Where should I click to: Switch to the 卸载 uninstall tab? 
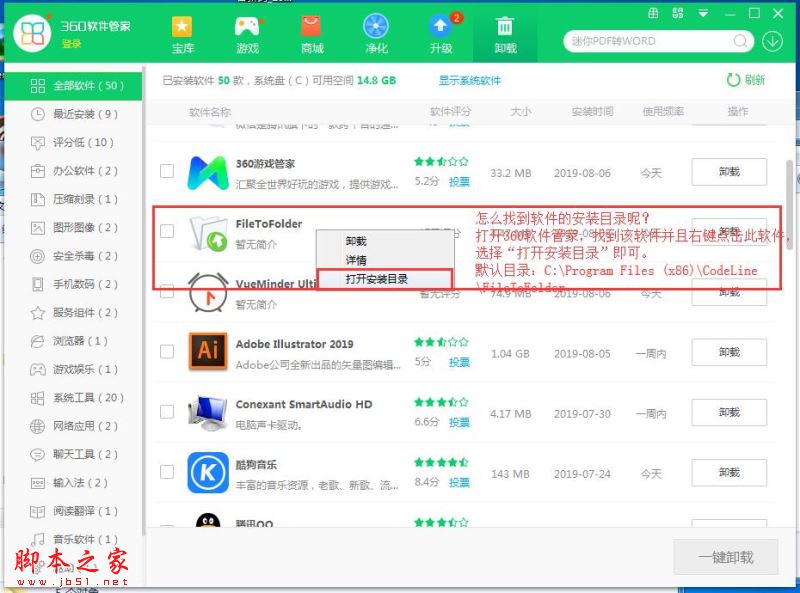[x=505, y=35]
